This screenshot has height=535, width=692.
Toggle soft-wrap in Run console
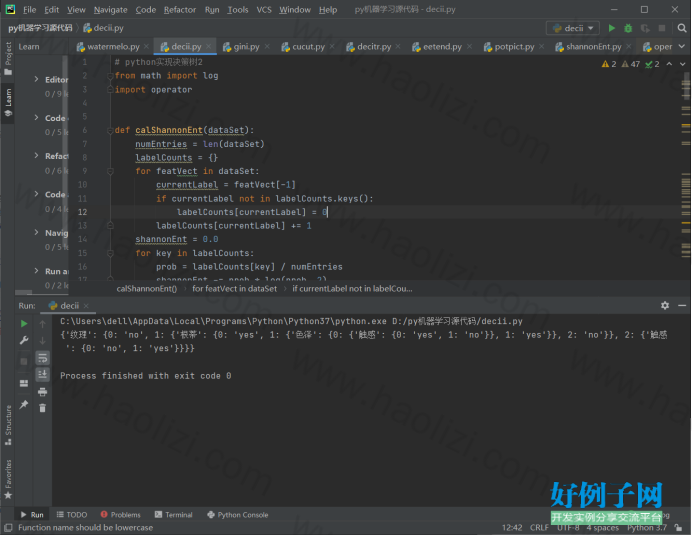click(42, 358)
